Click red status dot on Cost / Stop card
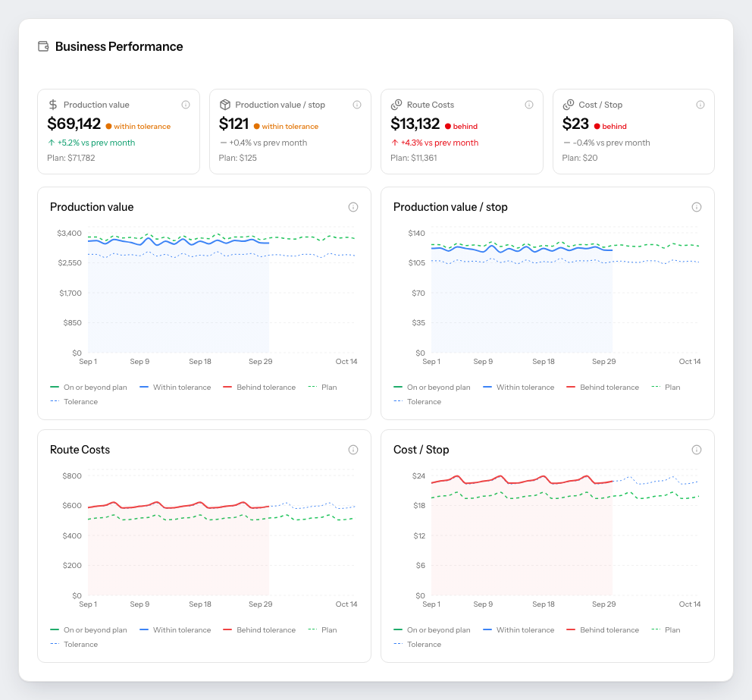 [x=597, y=127]
